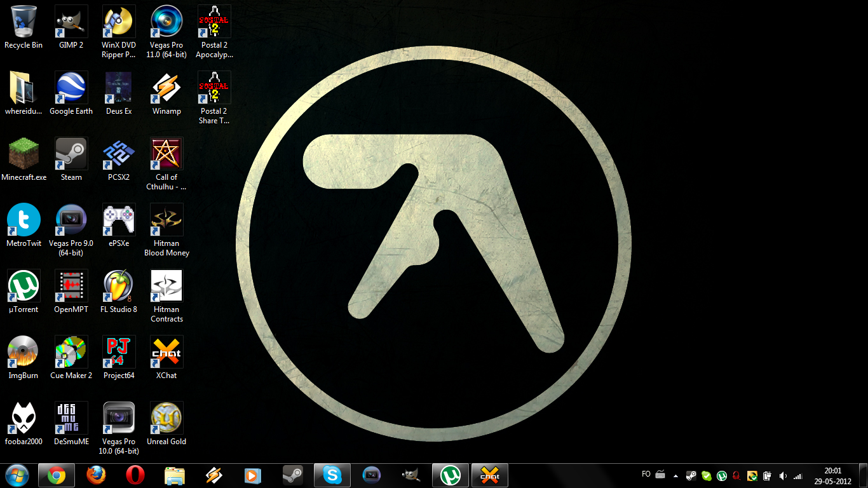Open Windows Media Player from the taskbar
The width and height of the screenshot is (868, 488).
(254, 475)
